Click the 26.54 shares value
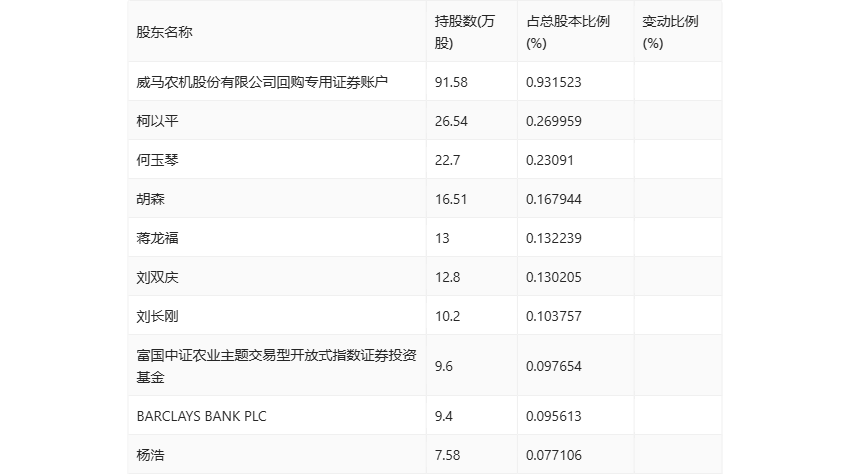Screen dimensions: 850x474 click(x=451, y=121)
